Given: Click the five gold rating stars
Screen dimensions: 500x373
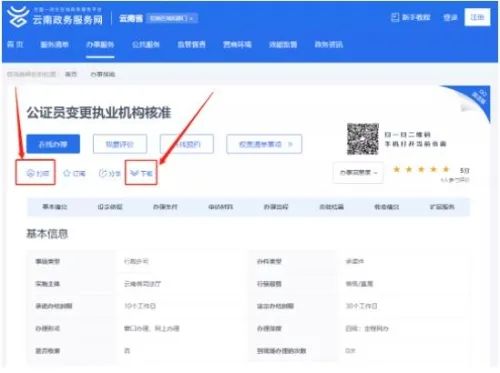Looking at the screenshot, I should (x=421, y=169).
